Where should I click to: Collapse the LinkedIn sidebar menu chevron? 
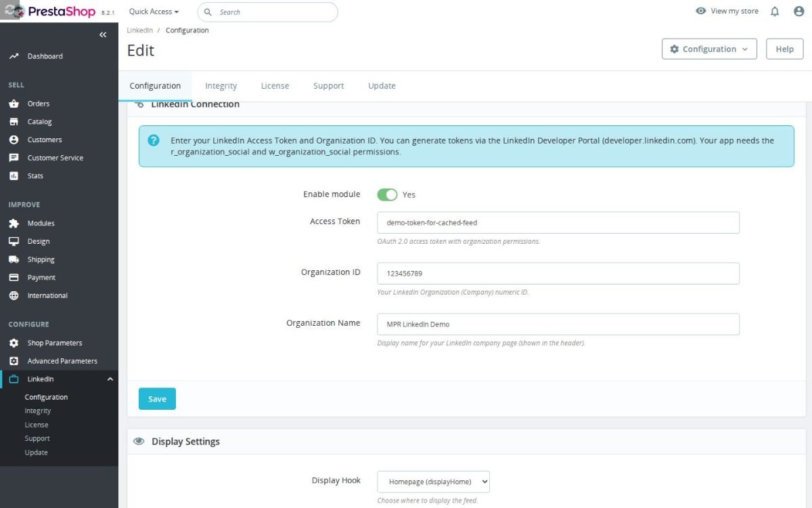(110, 379)
